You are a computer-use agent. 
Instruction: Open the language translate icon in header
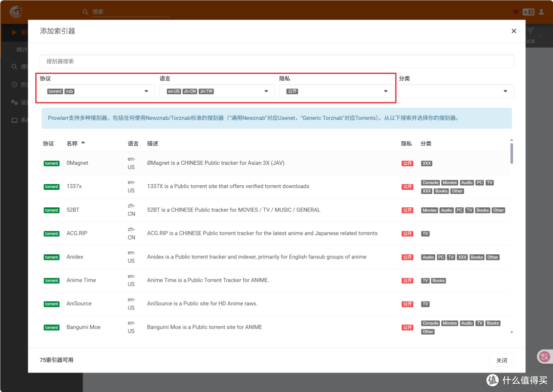click(528, 12)
